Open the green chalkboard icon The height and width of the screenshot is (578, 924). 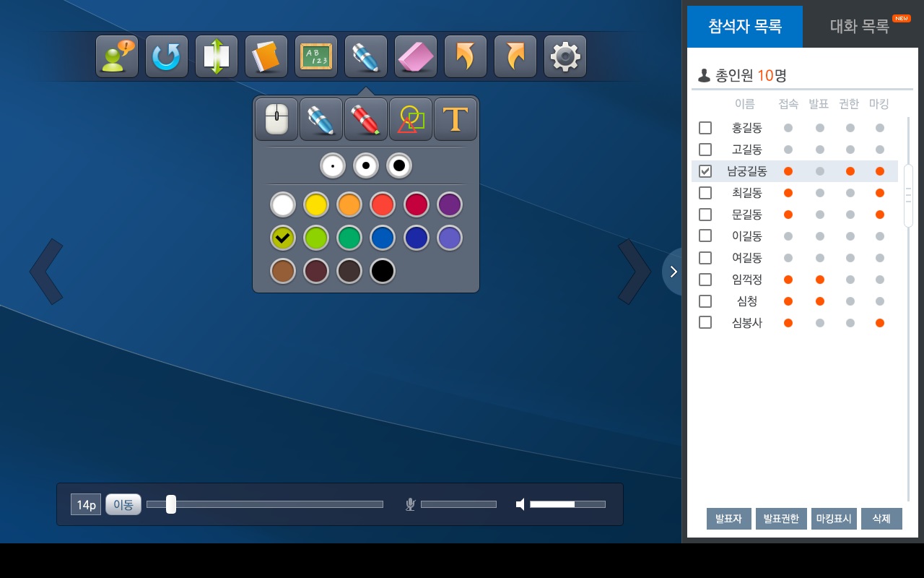pyautogui.click(x=316, y=56)
